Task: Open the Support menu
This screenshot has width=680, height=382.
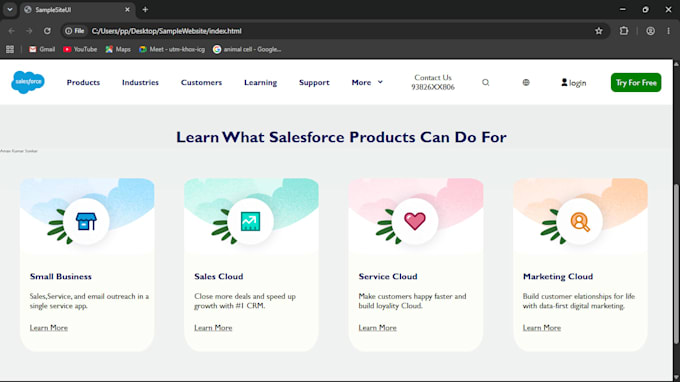Action: click(314, 82)
